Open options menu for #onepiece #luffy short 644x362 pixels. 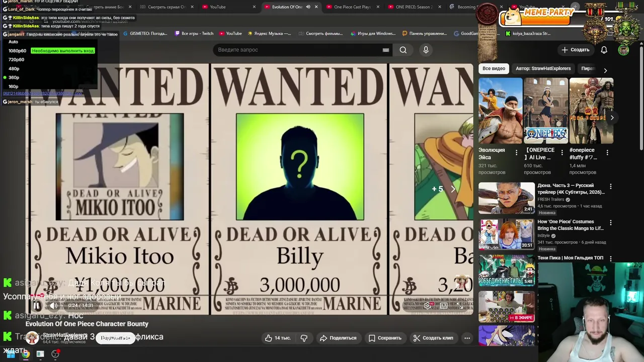point(607,152)
